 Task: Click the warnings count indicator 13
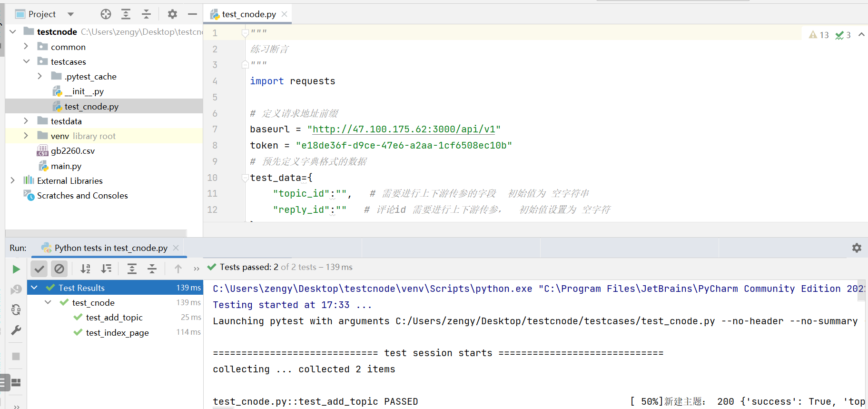(819, 35)
